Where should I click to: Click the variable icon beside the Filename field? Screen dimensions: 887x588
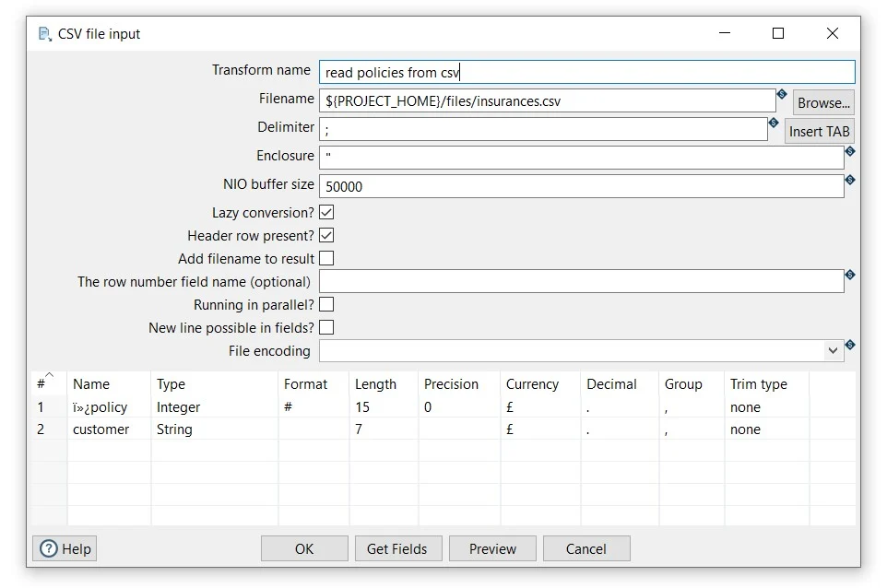tap(781, 93)
